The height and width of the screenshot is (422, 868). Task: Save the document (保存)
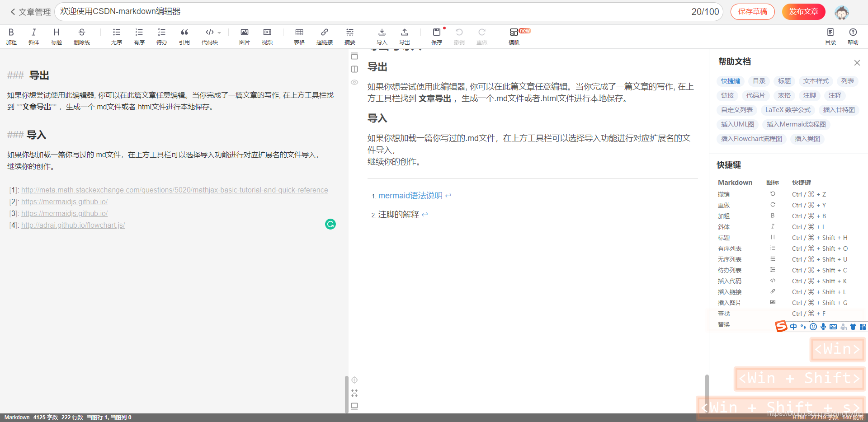tap(437, 36)
